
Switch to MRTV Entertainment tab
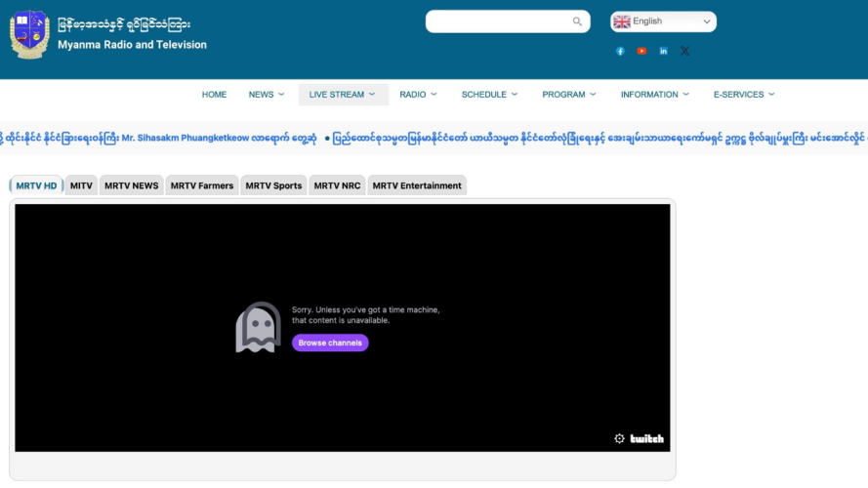[x=417, y=185]
